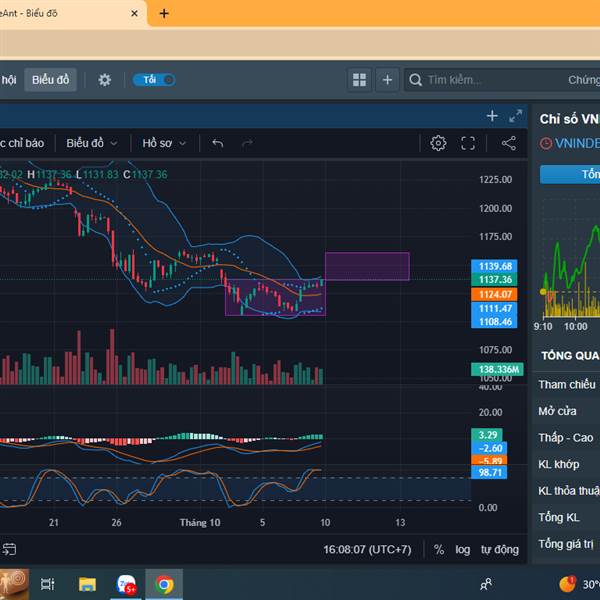This screenshot has height=600, width=600.
Task: Toggle log scale on chart
Action: click(463, 549)
